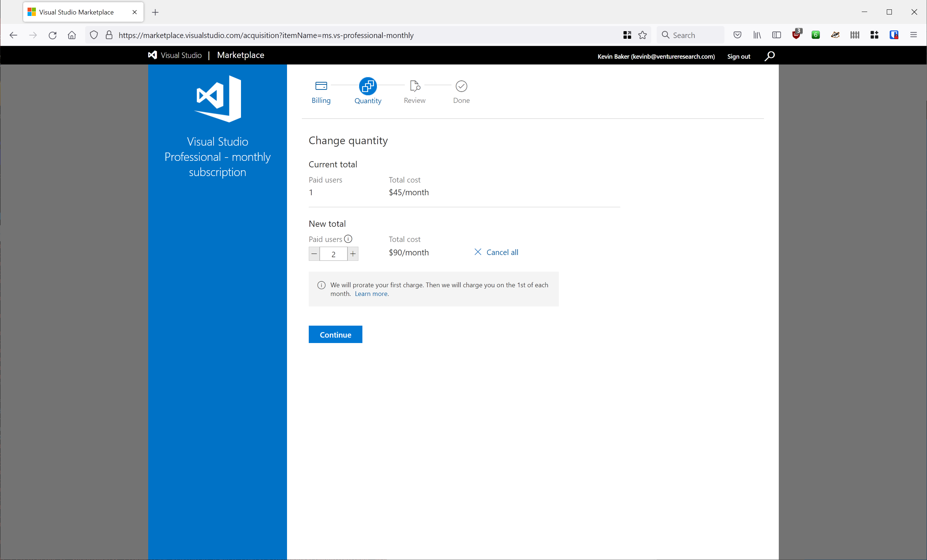Decrease paid users with minus button
Image resolution: width=927 pixels, height=560 pixels.
(314, 254)
